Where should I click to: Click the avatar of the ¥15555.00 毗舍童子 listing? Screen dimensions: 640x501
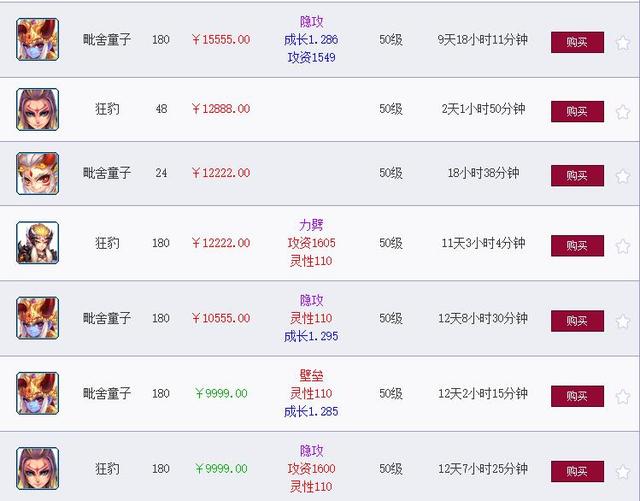point(38,40)
